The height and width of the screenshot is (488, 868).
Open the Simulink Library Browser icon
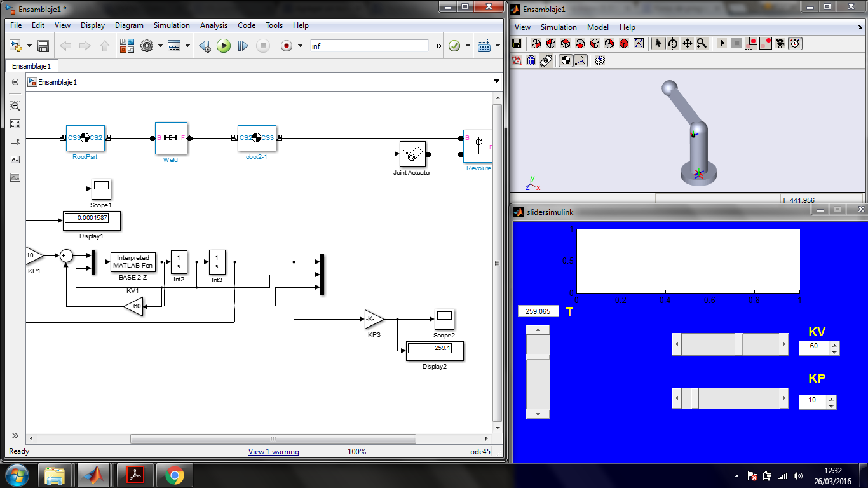click(x=126, y=46)
